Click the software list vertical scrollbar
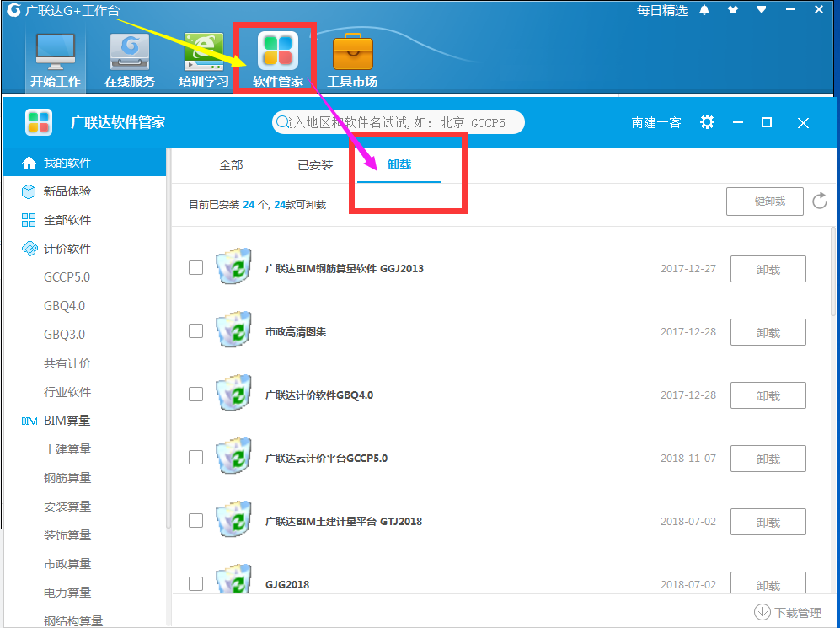840x628 pixels. [832, 271]
